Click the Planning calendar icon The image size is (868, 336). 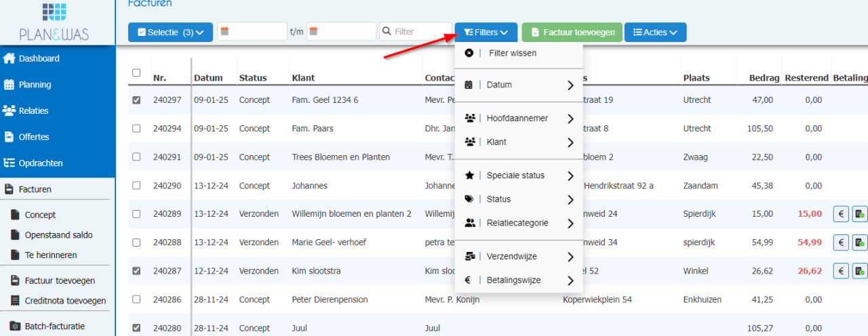point(9,85)
